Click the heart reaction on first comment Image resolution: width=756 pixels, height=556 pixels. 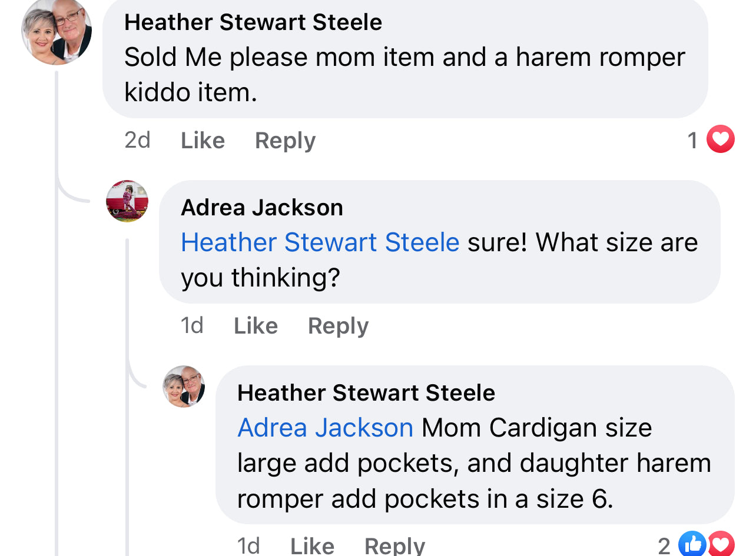721,140
